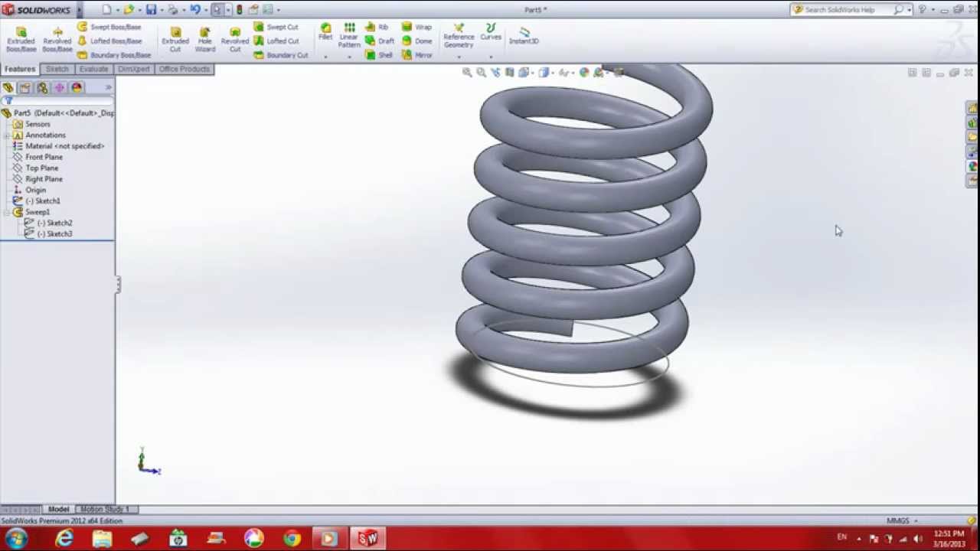The width and height of the screenshot is (980, 551).
Task: Expand the FeatureManager panel chevron
Action: click(108, 88)
